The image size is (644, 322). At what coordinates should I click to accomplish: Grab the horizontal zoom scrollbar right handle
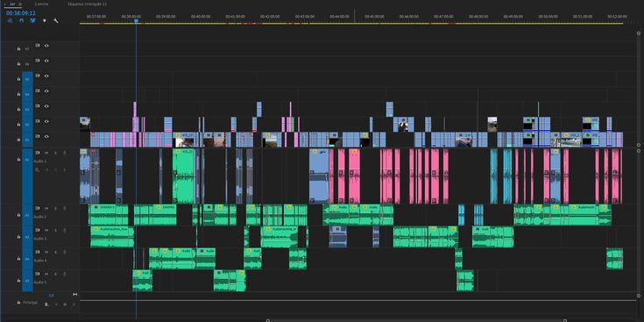tap(565, 320)
